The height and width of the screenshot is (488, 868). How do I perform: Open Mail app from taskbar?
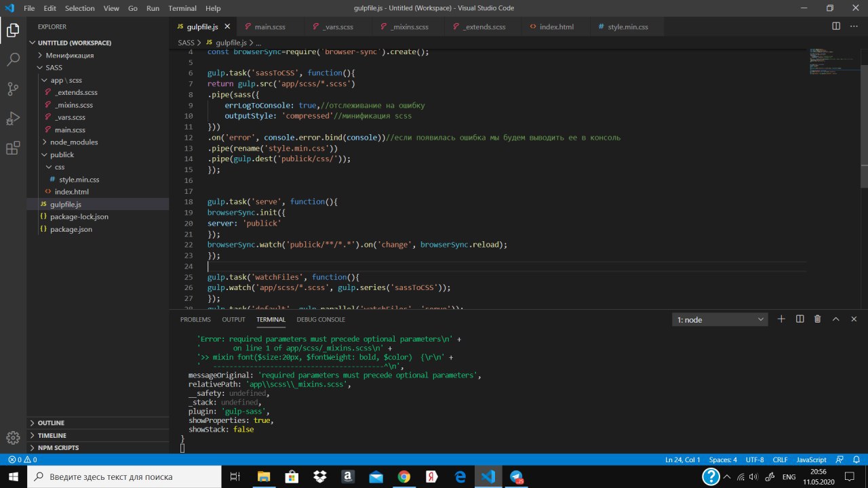(376, 476)
